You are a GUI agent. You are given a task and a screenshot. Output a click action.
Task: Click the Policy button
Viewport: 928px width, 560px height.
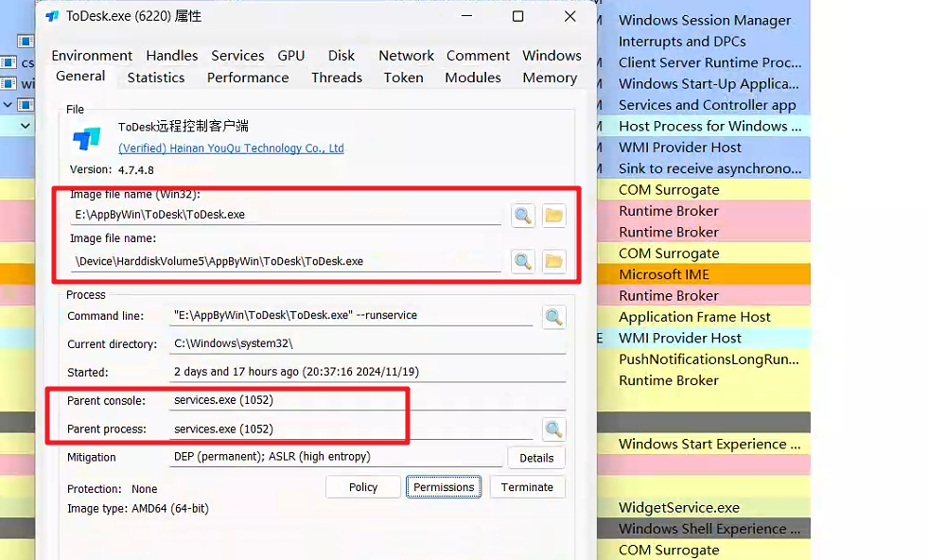click(362, 486)
